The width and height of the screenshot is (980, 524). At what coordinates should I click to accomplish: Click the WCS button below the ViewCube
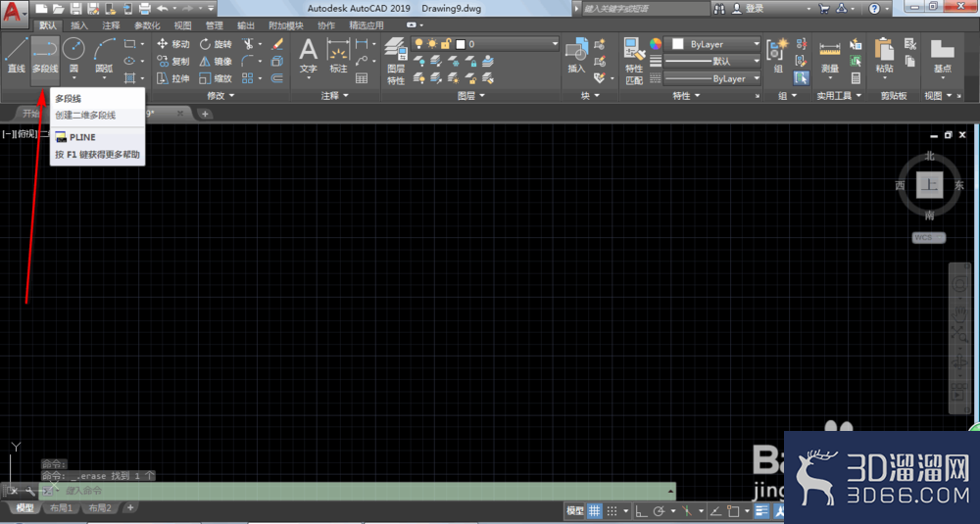[x=927, y=237]
